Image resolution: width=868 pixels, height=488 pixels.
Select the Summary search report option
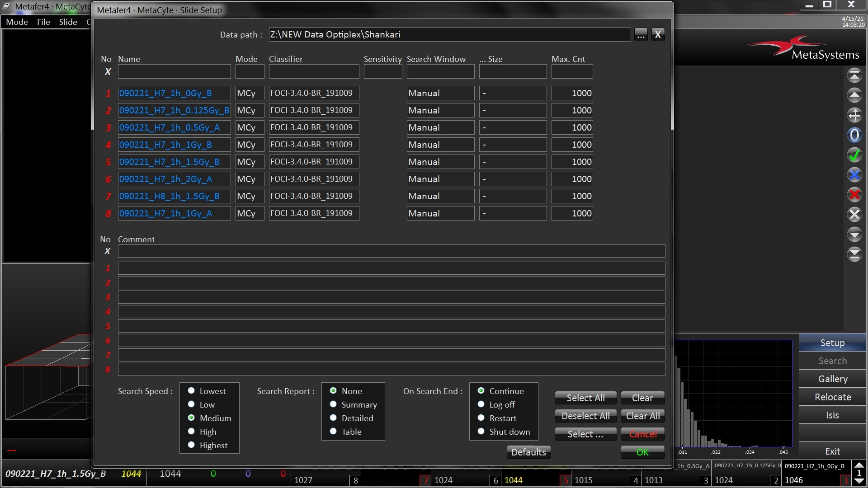[x=333, y=404]
